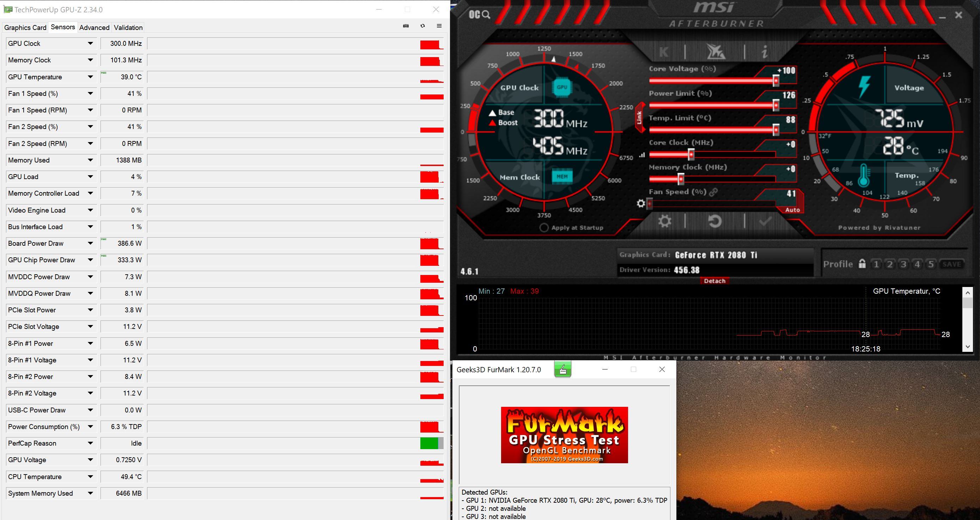Click fan speed settings gear icon
Image resolution: width=980 pixels, height=520 pixels.
coord(641,203)
